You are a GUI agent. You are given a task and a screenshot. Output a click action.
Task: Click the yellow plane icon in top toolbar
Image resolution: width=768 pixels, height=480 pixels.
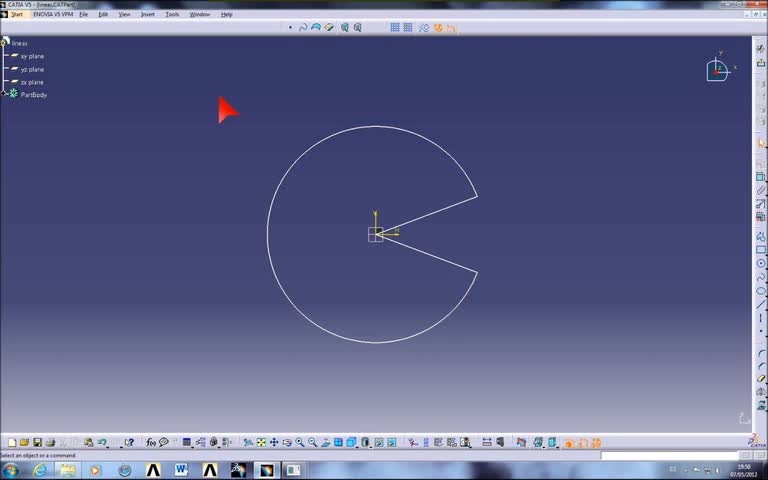click(329, 27)
